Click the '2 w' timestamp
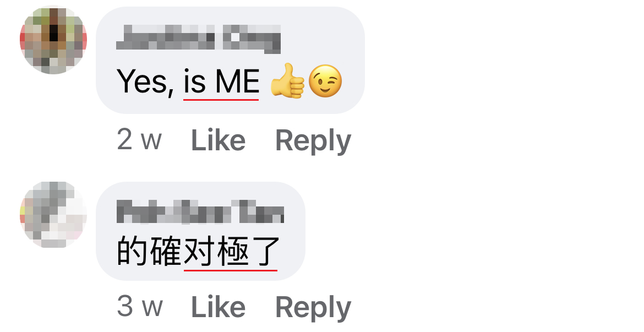This screenshot has width=644, height=332. click(x=139, y=140)
